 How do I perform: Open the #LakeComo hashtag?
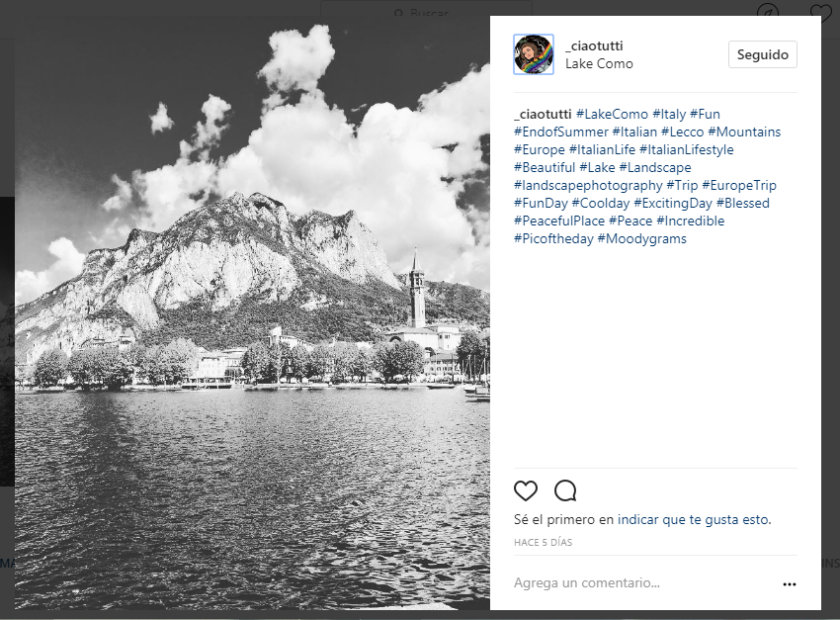tap(612, 114)
